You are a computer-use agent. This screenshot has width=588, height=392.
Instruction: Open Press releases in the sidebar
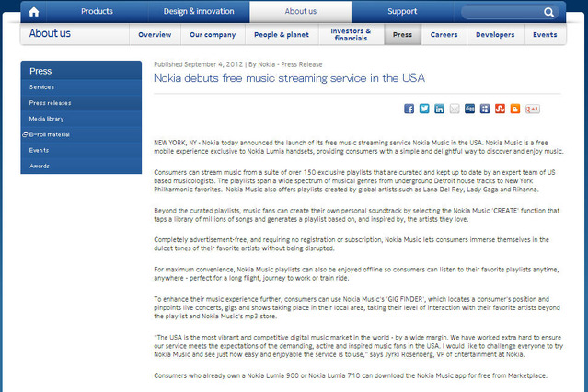81,103
